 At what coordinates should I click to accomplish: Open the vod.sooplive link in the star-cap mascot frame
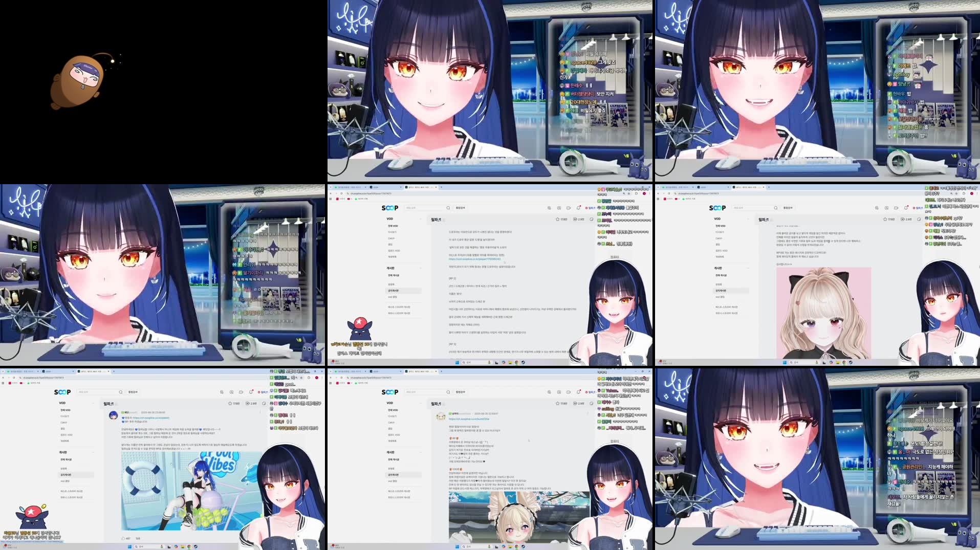474,259
